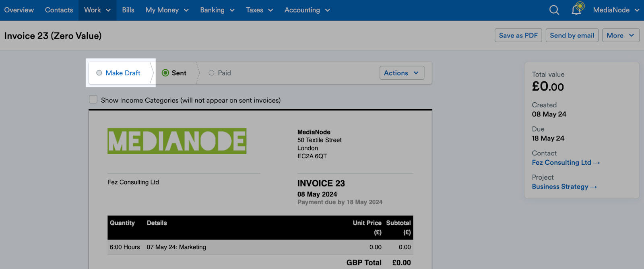The width and height of the screenshot is (644, 269).
Task: Click the Subtotal column header
Action: point(398,228)
